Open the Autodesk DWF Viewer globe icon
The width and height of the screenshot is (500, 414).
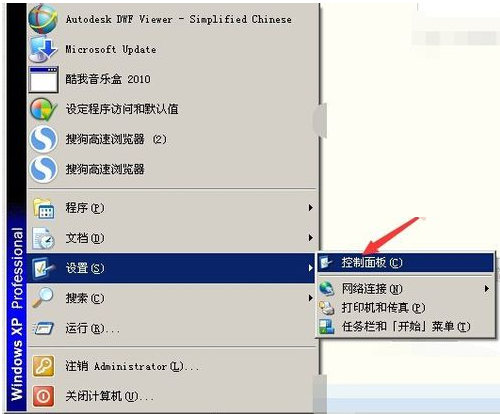(43, 19)
